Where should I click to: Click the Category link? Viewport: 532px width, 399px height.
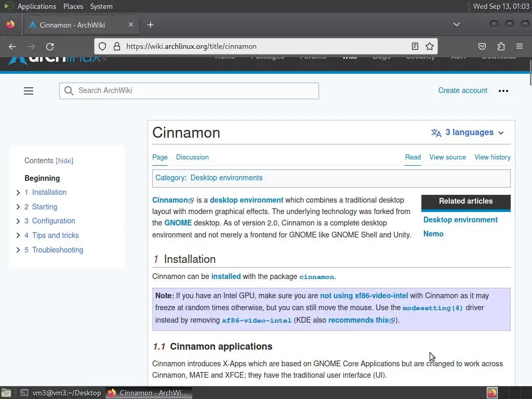(170, 178)
